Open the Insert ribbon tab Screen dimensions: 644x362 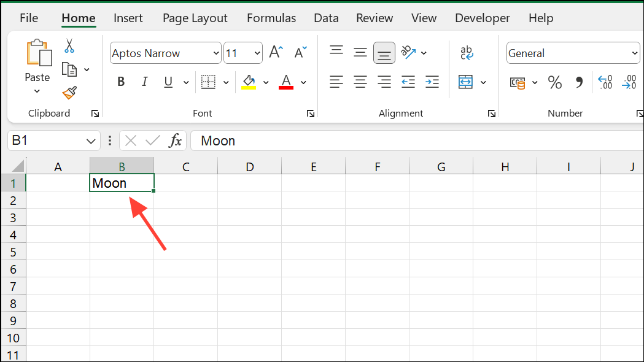pos(128,18)
